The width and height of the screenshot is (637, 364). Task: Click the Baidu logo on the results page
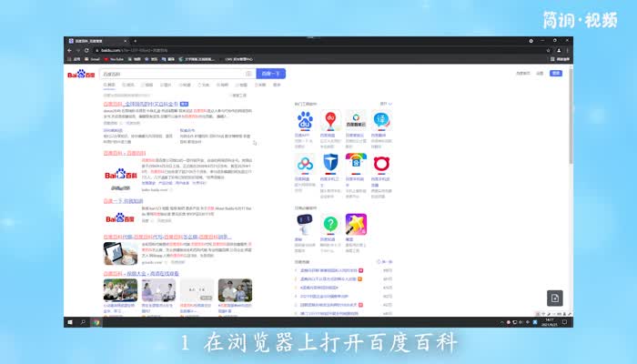click(x=82, y=74)
